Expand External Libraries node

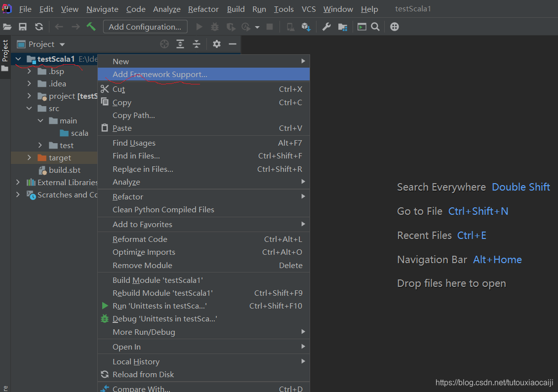tap(18, 183)
